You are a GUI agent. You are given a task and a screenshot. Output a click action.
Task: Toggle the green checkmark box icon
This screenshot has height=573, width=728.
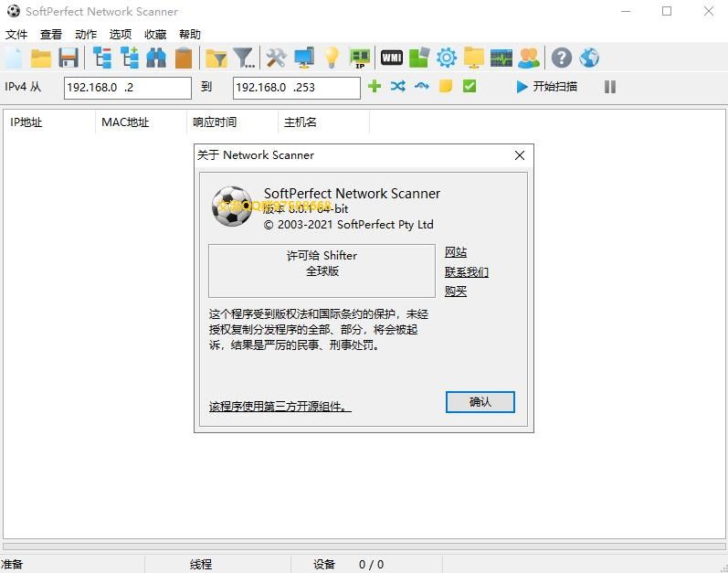470,87
